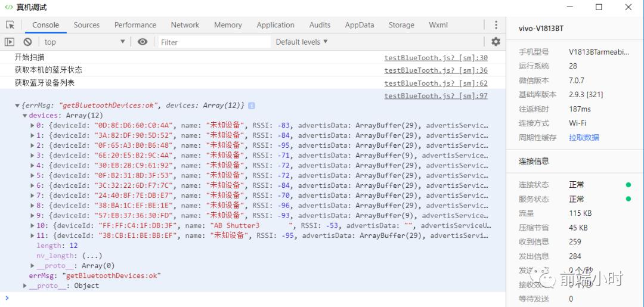Expand device entry 10 AB Shutter3

tap(33, 226)
